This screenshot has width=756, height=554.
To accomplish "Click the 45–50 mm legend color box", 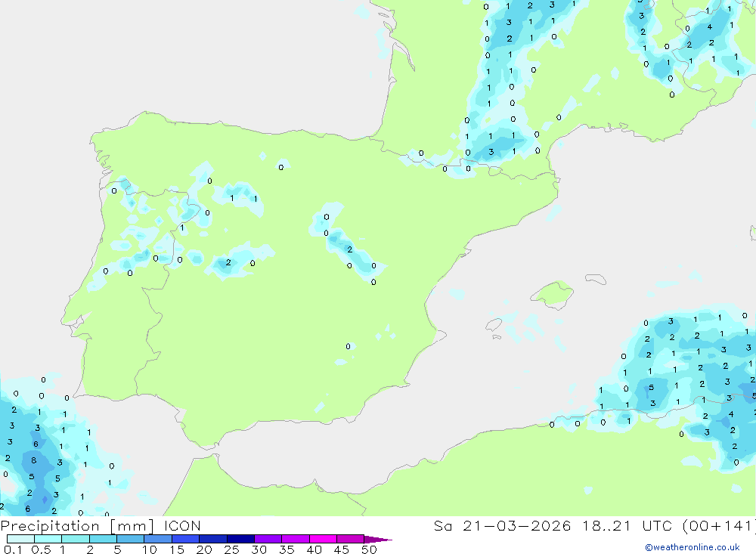I will 351,539.
